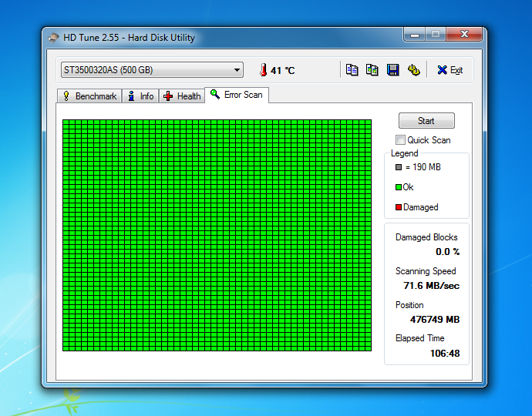532x416 pixels.
Task: Close the HD Tune window
Action: [464, 34]
